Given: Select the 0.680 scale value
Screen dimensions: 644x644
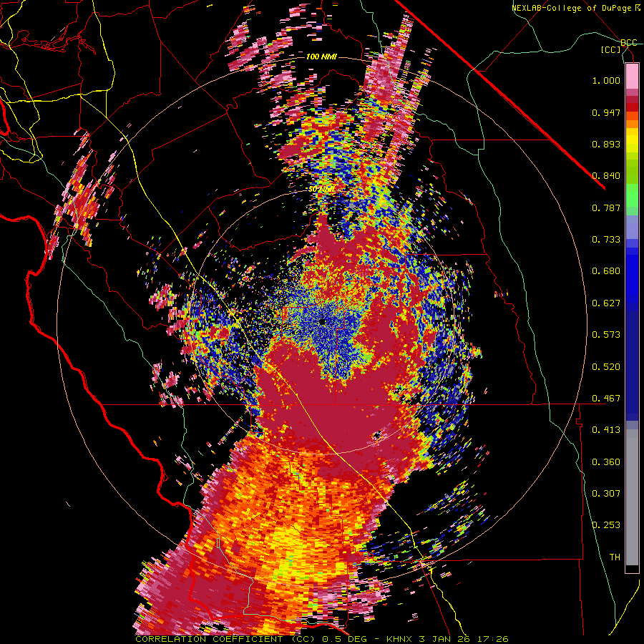Looking at the screenshot, I should 606,271.
